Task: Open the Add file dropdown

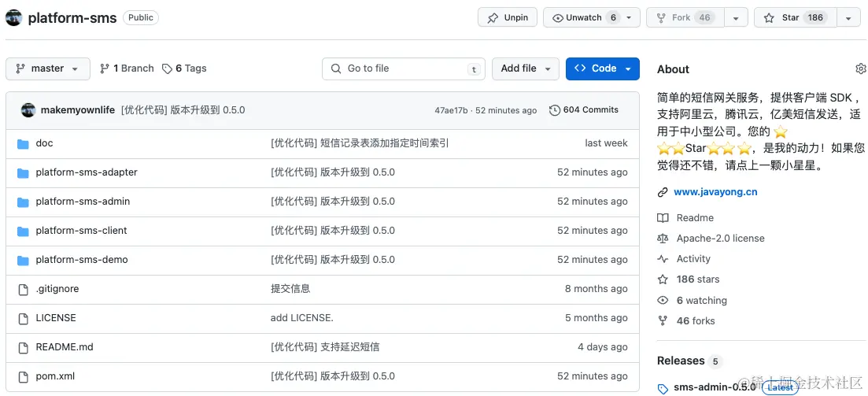Action: [526, 68]
